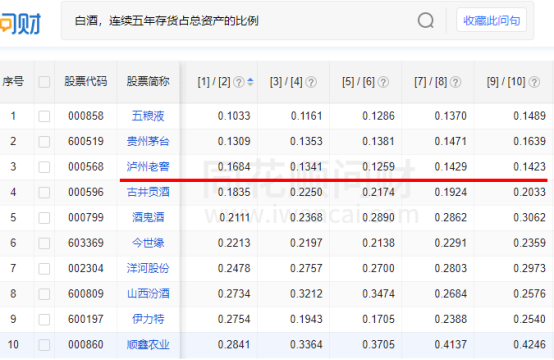Open help icon beside [3] / [4]
This screenshot has height=360, width=554.
coord(311,82)
